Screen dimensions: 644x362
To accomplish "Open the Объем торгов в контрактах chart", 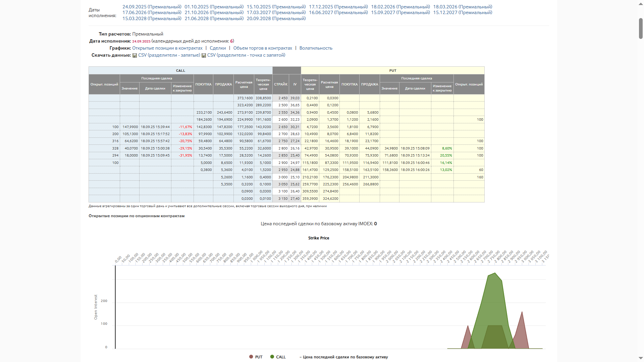I will pos(263,48).
